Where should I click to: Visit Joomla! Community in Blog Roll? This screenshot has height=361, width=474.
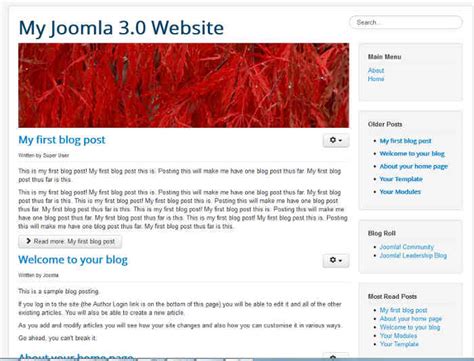pos(407,247)
